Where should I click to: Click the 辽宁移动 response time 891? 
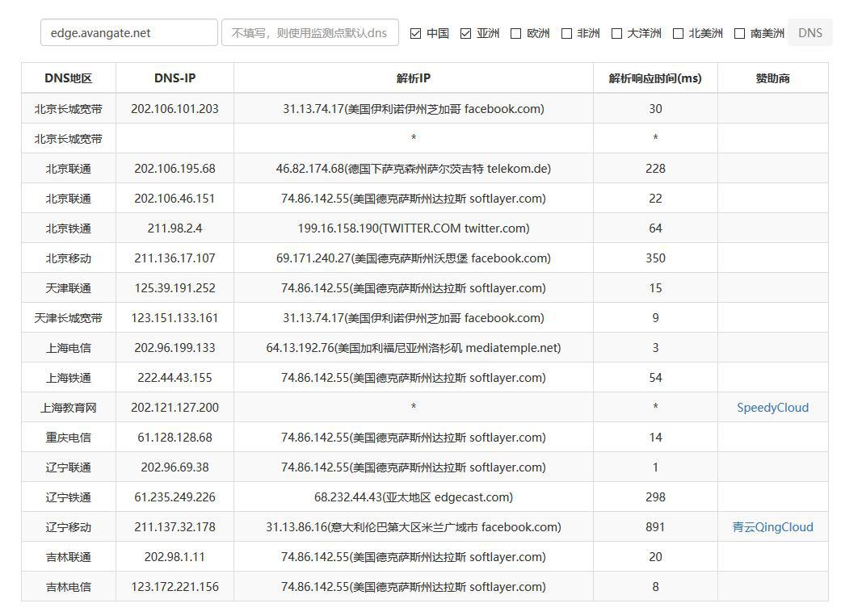click(x=654, y=526)
